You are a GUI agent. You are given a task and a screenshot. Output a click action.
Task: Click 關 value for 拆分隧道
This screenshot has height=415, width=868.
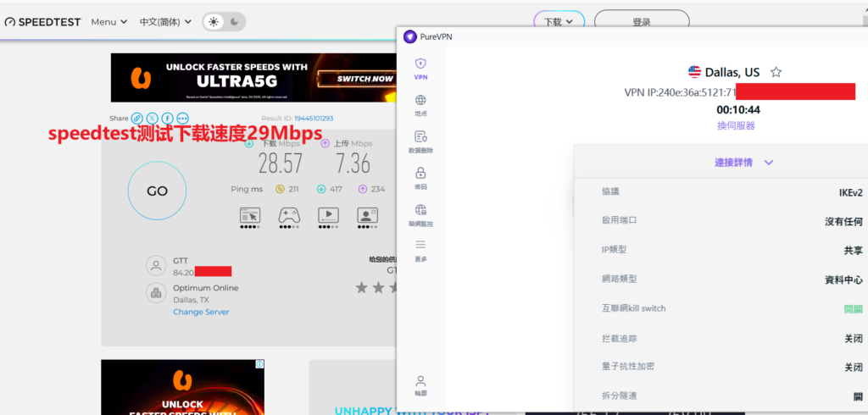858,396
